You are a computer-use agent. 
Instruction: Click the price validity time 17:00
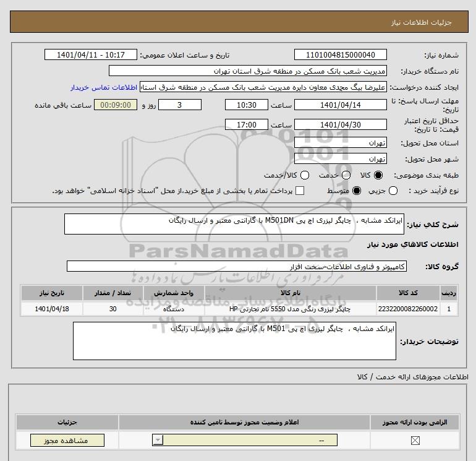tap(247, 124)
